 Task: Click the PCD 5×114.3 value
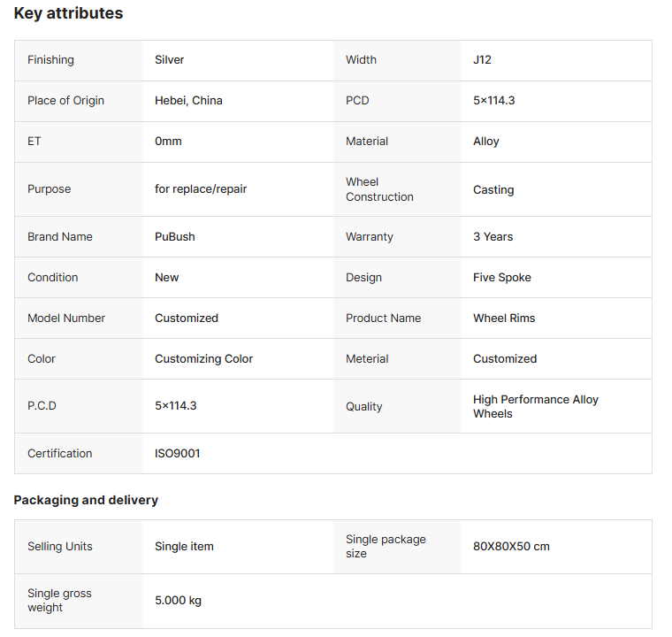[x=493, y=101]
